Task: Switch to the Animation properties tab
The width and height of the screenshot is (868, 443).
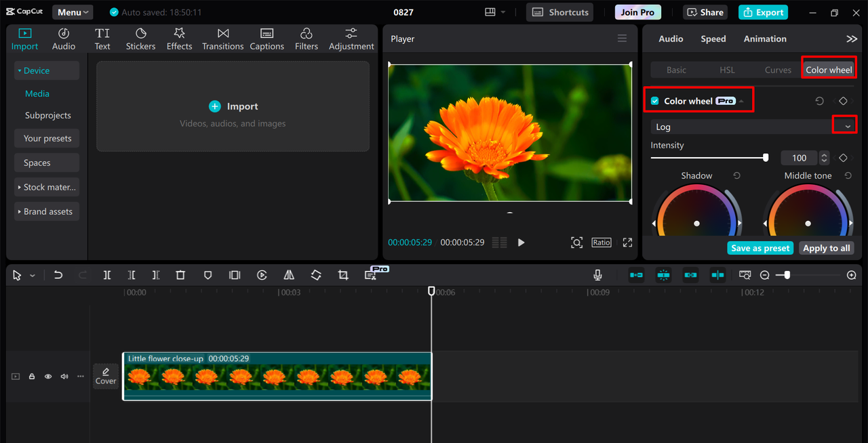Action: pos(765,39)
